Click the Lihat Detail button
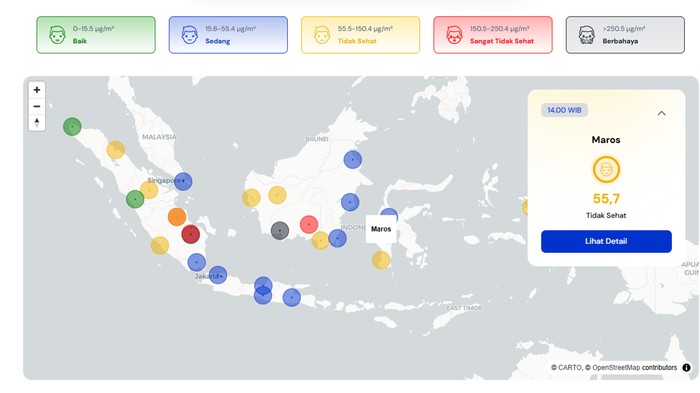The width and height of the screenshot is (700, 393). click(606, 241)
